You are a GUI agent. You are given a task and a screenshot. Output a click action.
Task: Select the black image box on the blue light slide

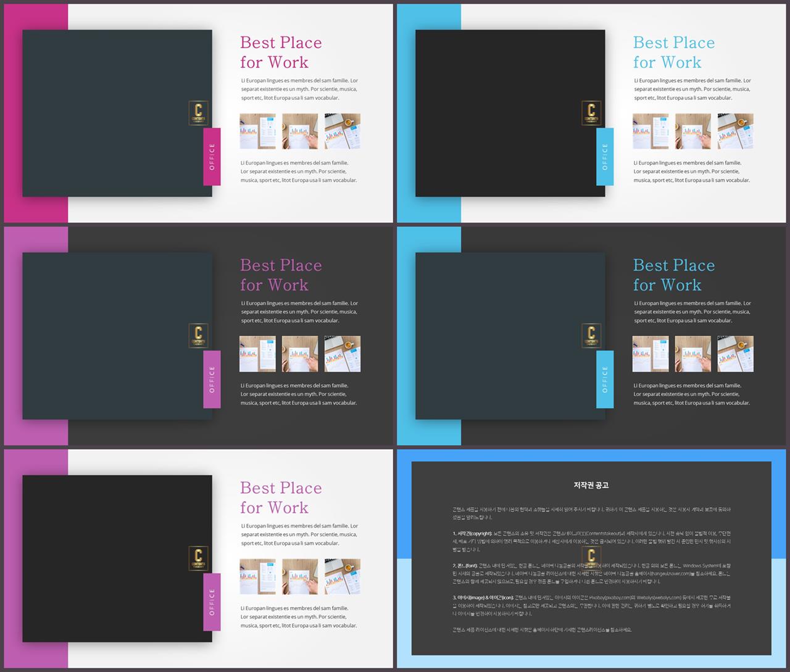[x=510, y=113]
